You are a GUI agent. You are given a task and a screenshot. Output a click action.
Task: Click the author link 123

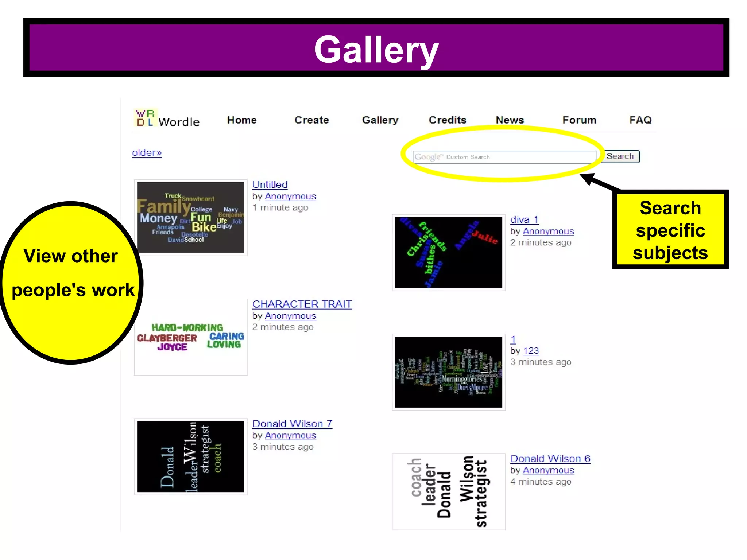531,351
